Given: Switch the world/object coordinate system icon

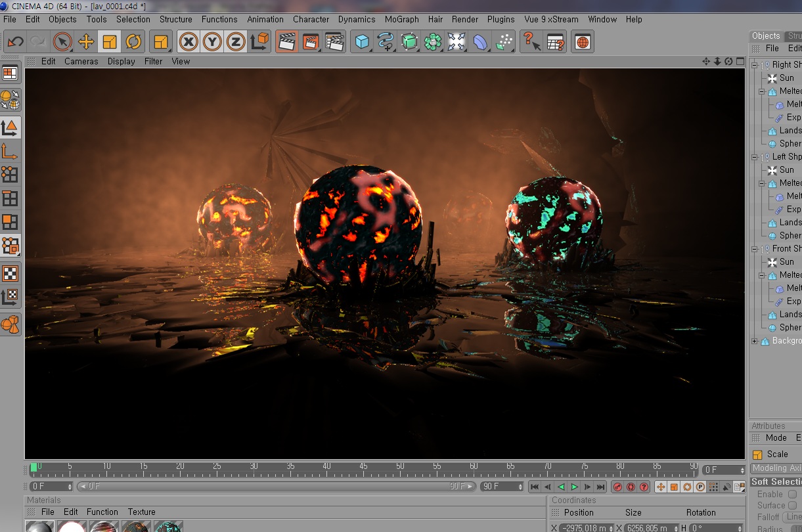Looking at the screenshot, I should tap(259, 42).
